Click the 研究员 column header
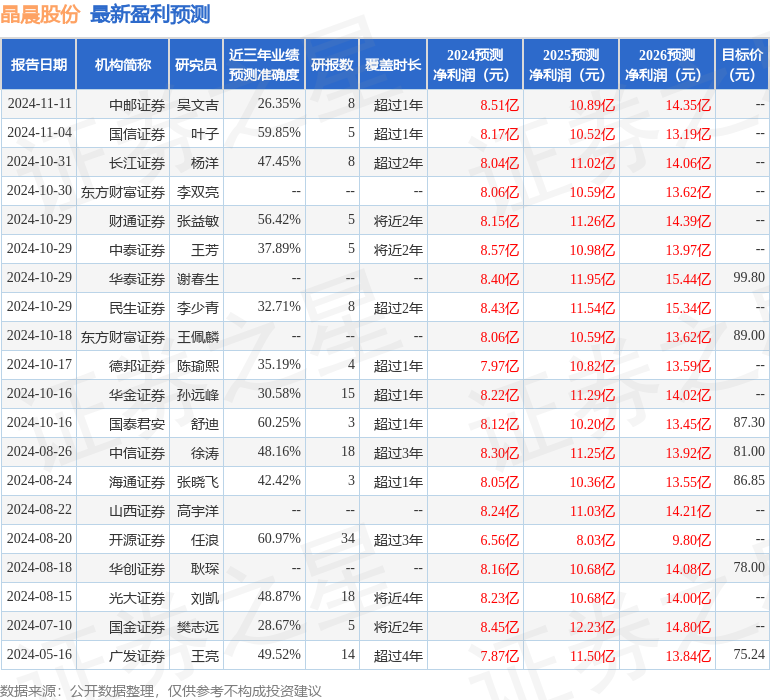 (196, 65)
